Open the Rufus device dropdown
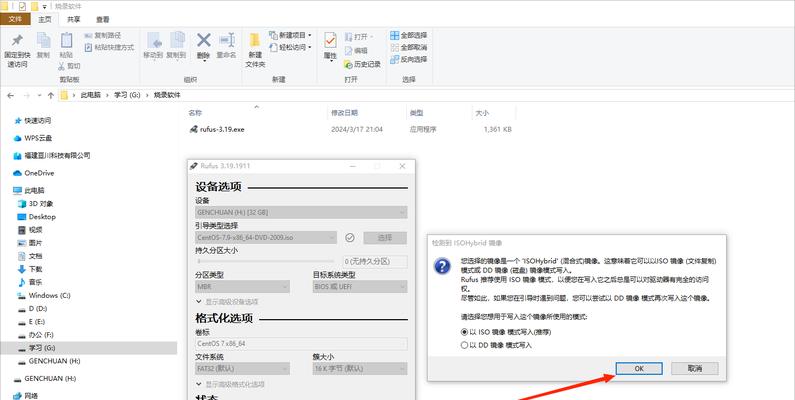Viewport: 795px width, 400px height. pos(301,212)
